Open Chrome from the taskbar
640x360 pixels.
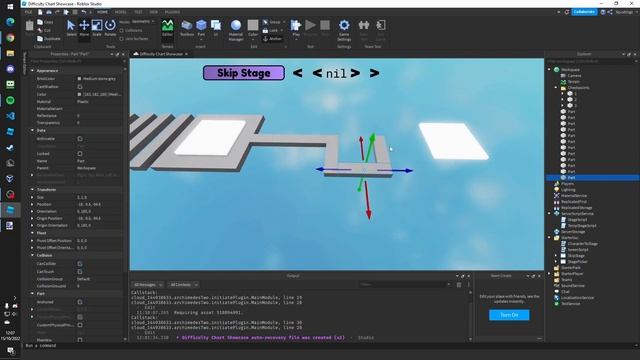pos(10,38)
